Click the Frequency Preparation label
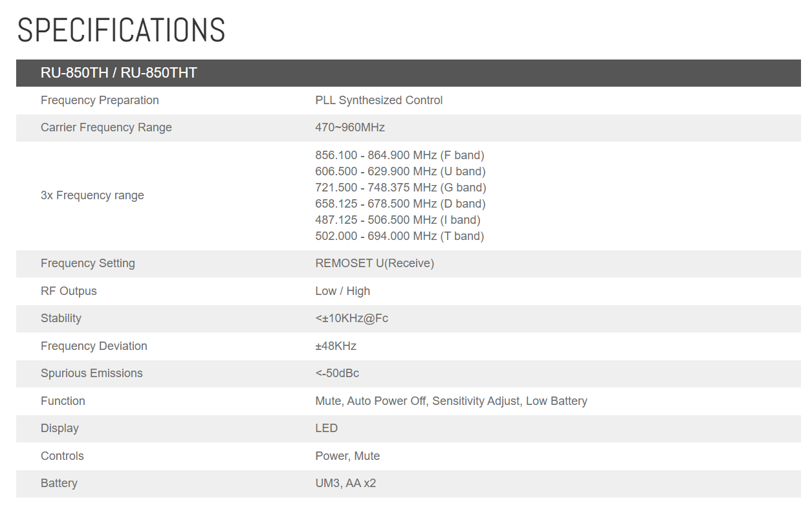812x511 pixels. click(x=100, y=100)
